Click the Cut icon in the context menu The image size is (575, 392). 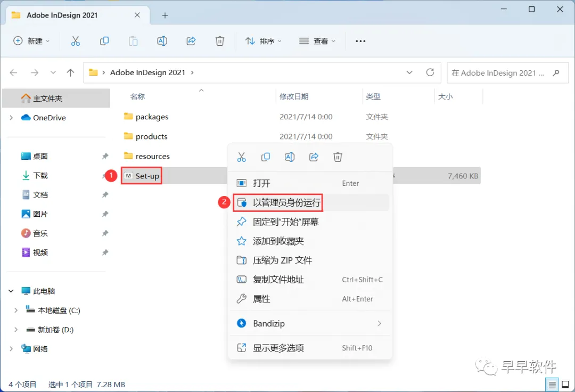coord(241,157)
